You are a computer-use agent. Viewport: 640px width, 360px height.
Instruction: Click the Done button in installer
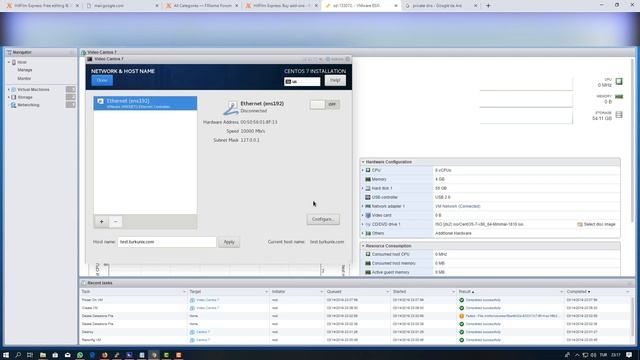[102, 80]
